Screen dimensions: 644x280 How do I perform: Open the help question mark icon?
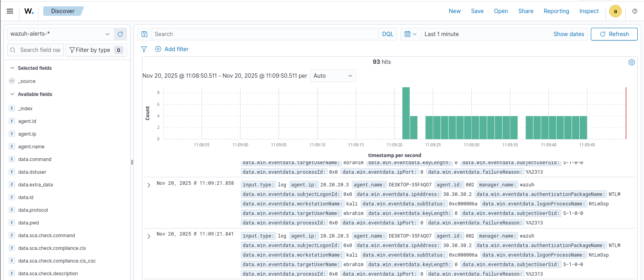635,11
